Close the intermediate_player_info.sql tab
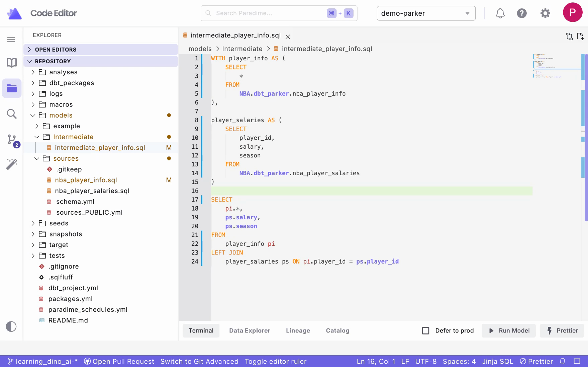The image size is (588, 367). [288, 36]
